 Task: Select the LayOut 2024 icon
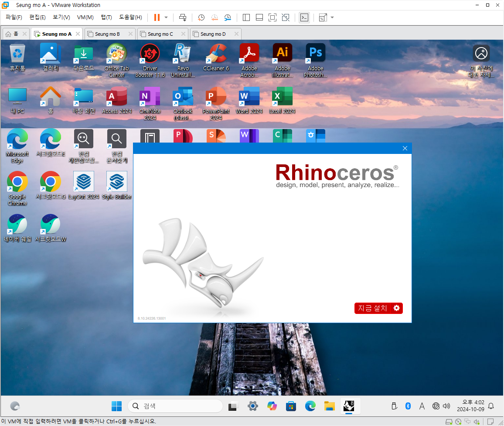(x=84, y=186)
